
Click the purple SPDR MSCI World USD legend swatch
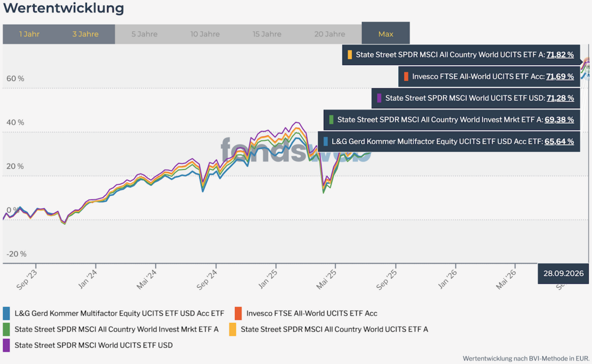pos(7,345)
